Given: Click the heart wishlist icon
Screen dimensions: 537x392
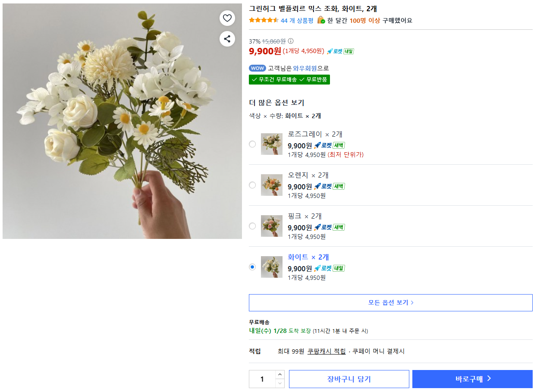Looking at the screenshot, I should click(x=227, y=18).
